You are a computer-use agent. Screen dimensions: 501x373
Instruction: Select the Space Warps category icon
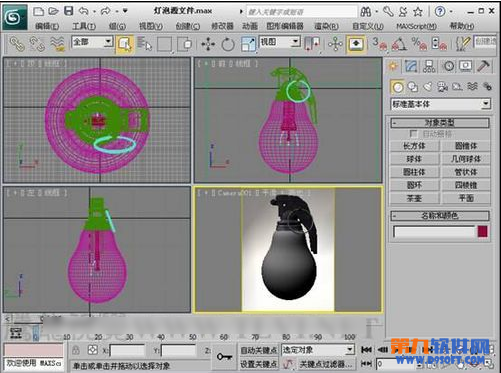tap(472, 87)
